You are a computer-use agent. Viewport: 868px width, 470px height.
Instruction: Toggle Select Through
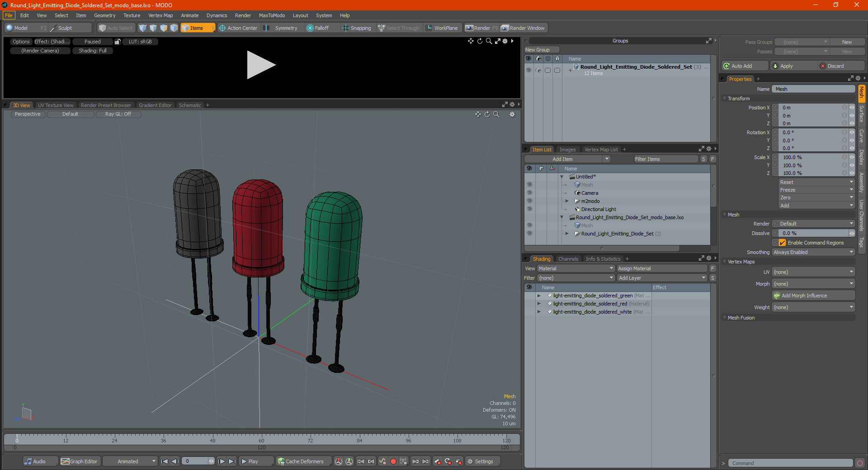[x=399, y=28]
